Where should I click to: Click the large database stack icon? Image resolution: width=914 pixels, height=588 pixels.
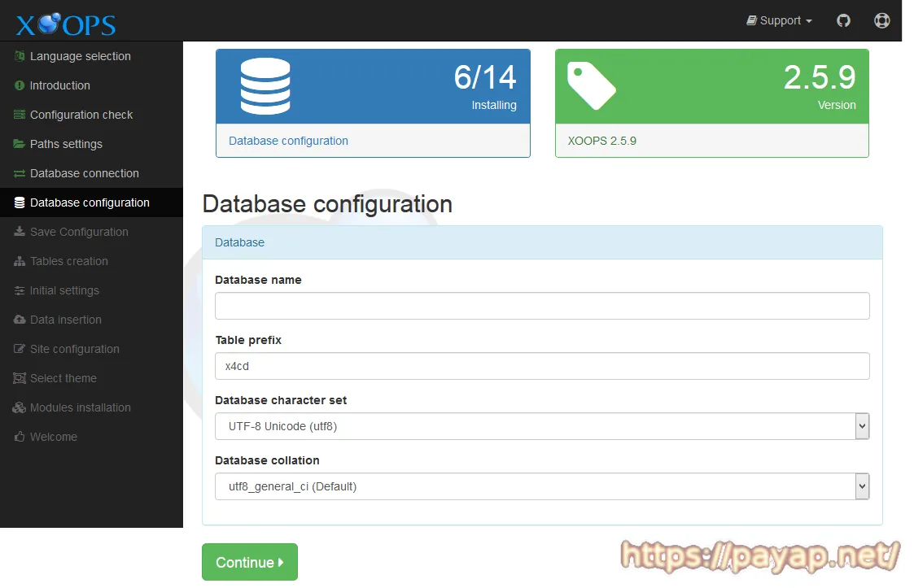click(x=265, y=86)
